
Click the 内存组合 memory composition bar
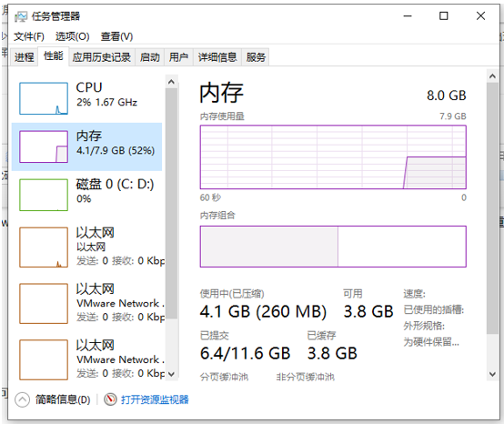(x=333, y=247)
